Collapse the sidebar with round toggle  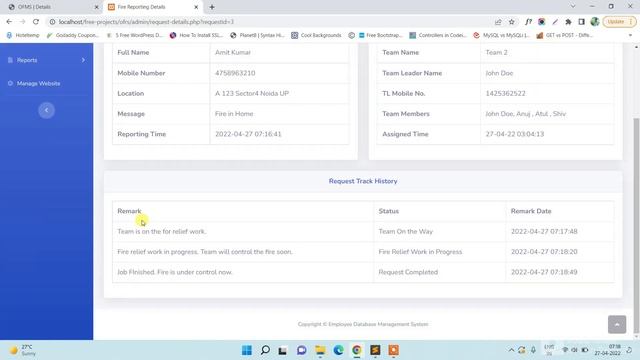(x=47, y=110)
